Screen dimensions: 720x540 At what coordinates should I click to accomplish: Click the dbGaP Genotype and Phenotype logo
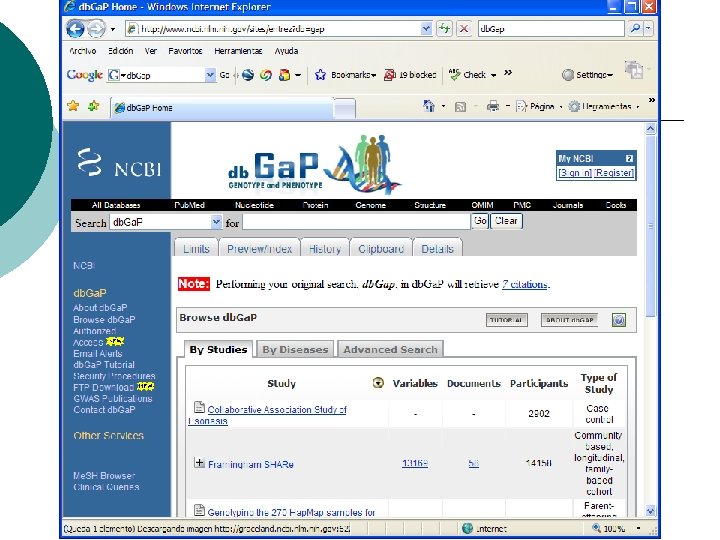(x=314, y=163)
